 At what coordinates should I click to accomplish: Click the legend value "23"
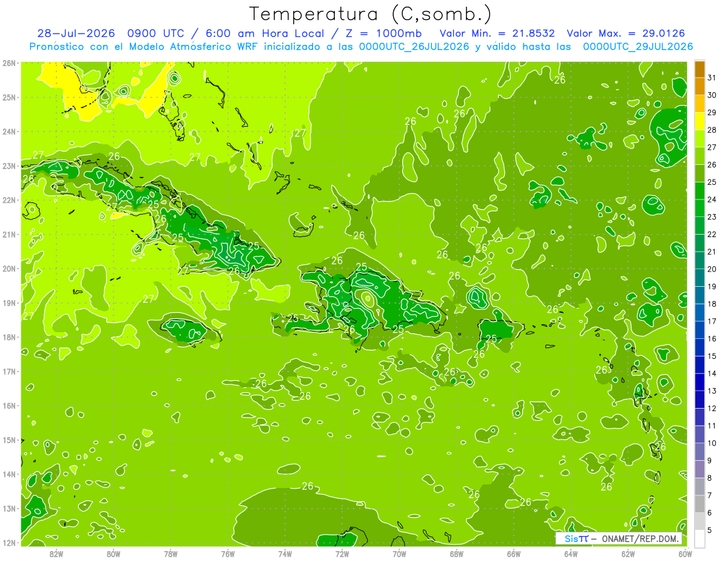click(x=712, y=217)
